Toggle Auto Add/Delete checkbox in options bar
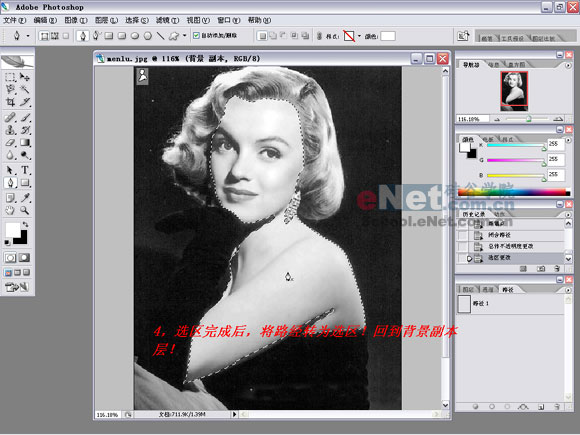The height and width of the screenshot is (435, 580). (196, 36)
